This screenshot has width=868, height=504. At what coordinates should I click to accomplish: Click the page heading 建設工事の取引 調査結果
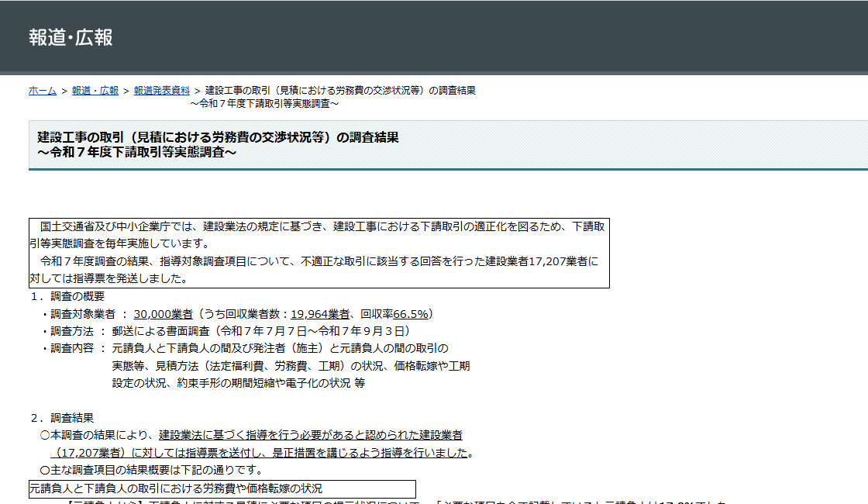[x=218, y=136]
